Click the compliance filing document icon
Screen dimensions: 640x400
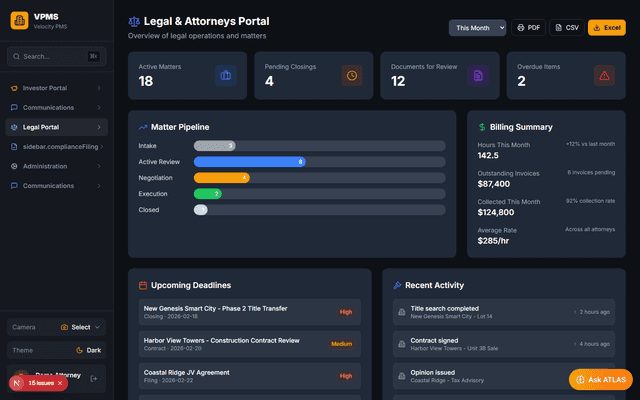pyautogui.click(x=14, y=147)
